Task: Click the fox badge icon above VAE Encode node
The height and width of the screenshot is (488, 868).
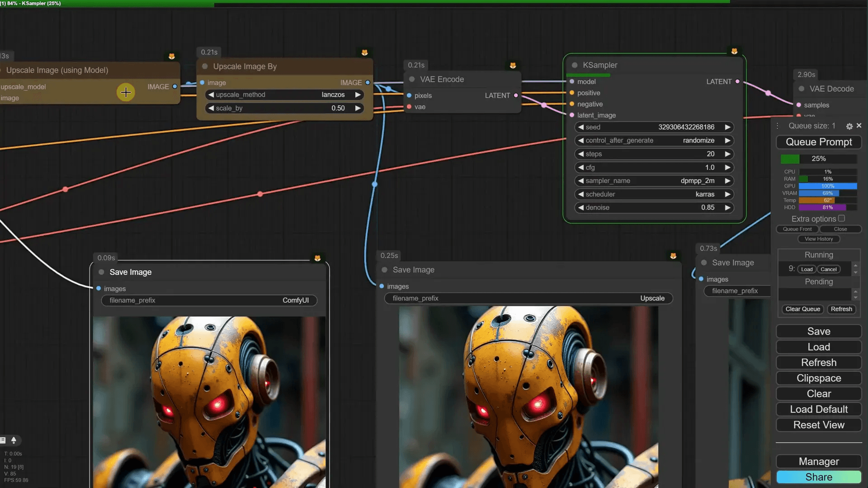Action: click(513, 66)
